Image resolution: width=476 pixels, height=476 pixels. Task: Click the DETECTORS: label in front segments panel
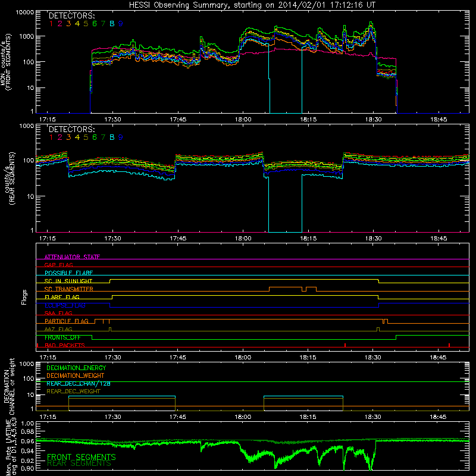71,15
